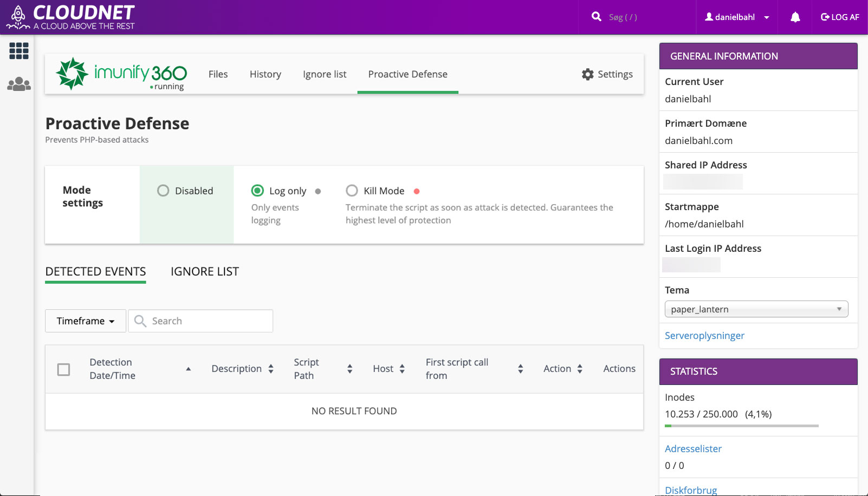The width and height of the screenshot is (868, 496).
Task: Click the danielbahl.com domain text
Action: (698, 141)
